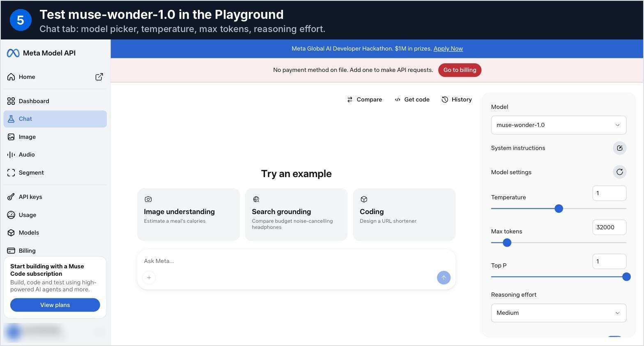The height and width of the screenshot is (346, 644).
Task: Click the Billing card icon
Action: (x=11, y=251)
